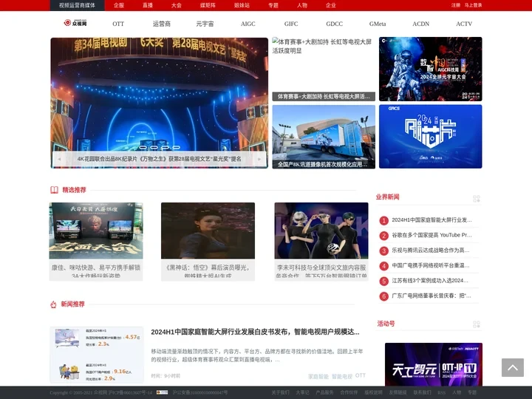Open 《黑神话:悟空》幕后演员 recommended card
532x399 pixels.
(208, 242)
